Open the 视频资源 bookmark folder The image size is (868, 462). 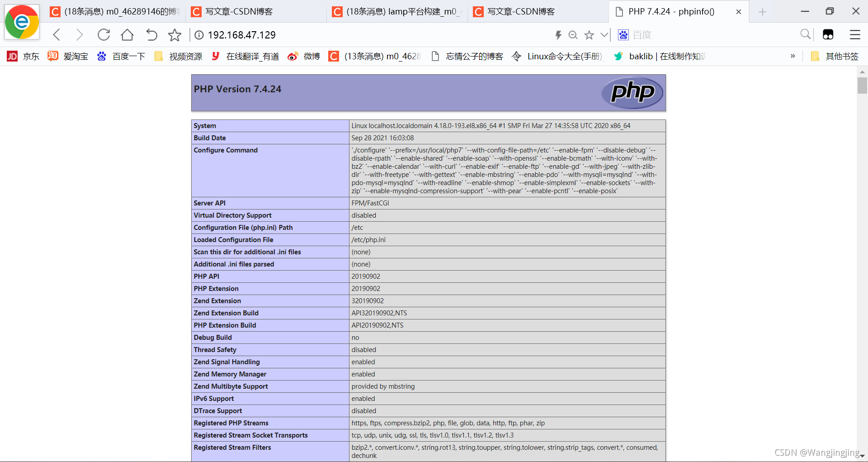click(178, 56)
